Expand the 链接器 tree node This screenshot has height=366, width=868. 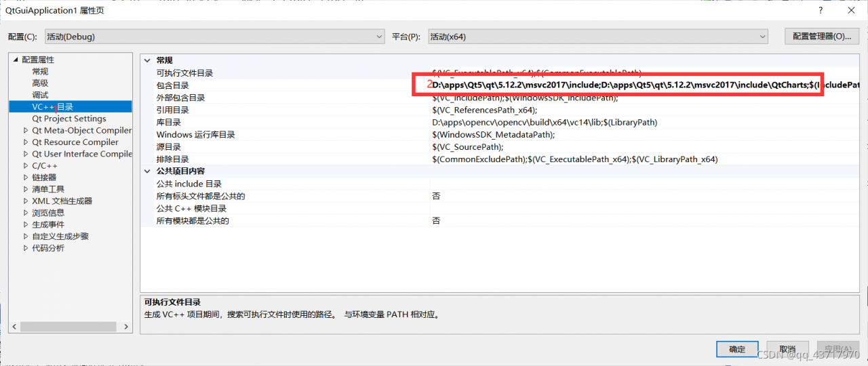click(x=26, y=178)
